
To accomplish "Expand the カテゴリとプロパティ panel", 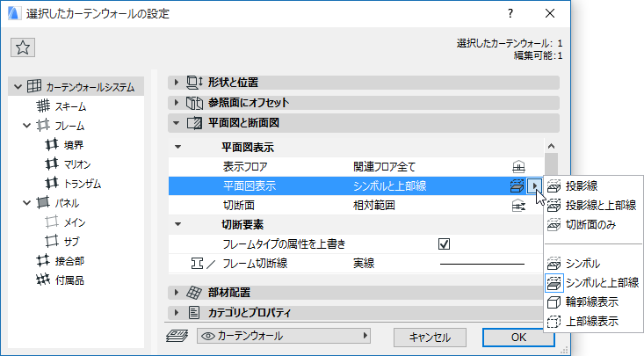I will pos(177,312).
